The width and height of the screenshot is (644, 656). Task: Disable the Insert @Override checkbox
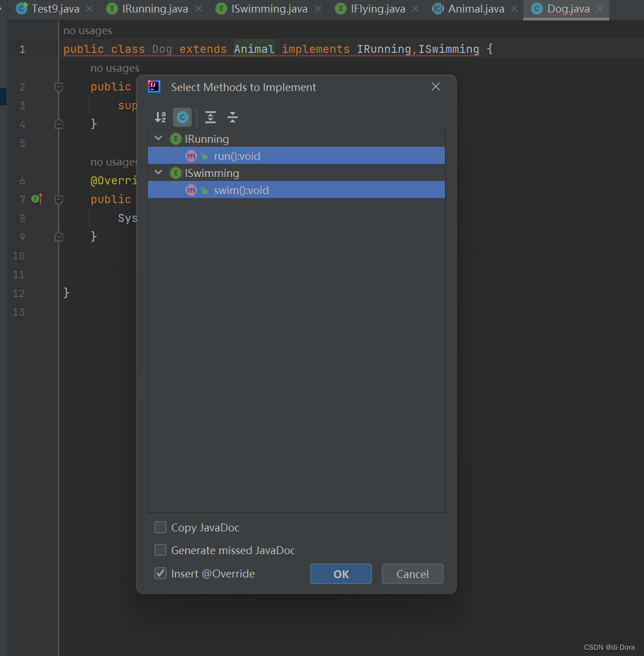(160, 574)
